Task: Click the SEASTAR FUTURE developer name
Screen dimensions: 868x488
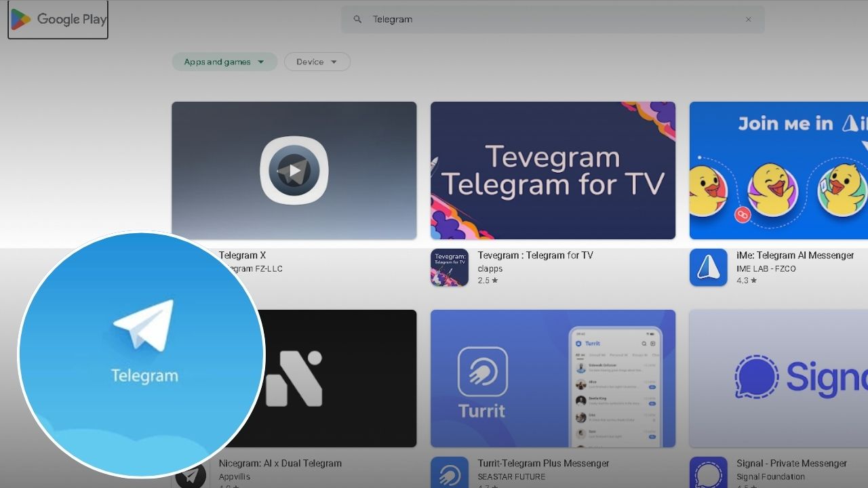Action: pyautogui.click(x=512, y=476)
